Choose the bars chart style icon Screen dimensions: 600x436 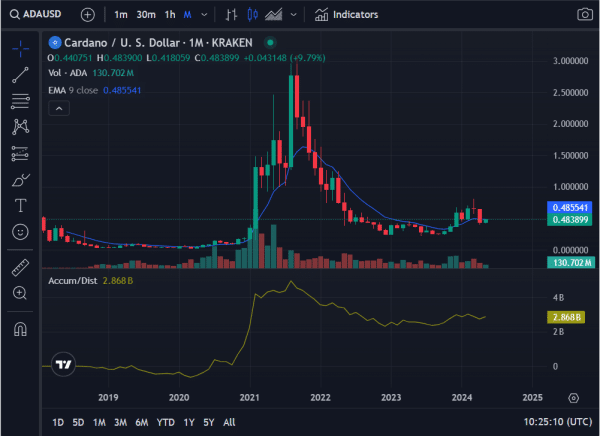231,15
